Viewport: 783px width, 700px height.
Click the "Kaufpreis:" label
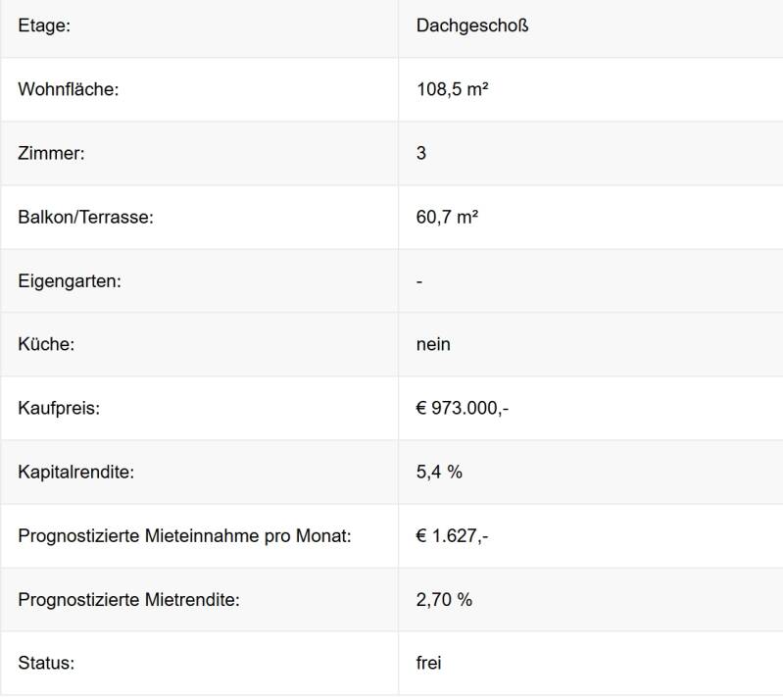59,408
